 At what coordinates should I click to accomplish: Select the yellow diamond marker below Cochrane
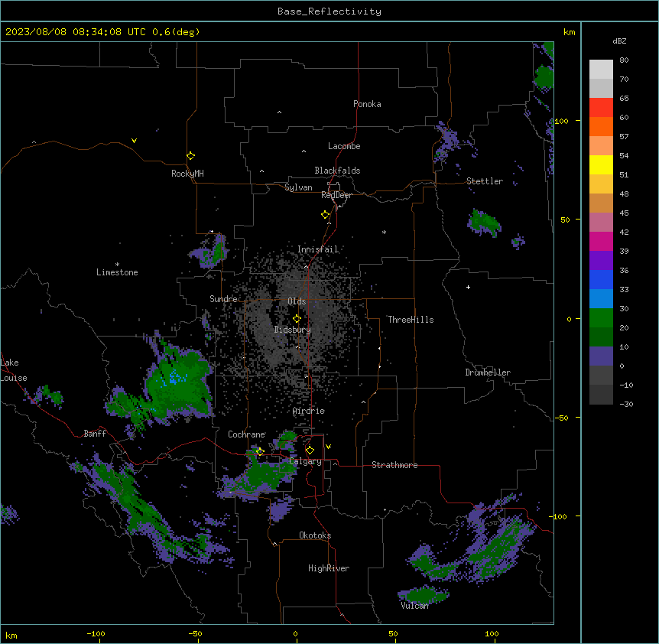pyautogui.click(x=260, y=452)
